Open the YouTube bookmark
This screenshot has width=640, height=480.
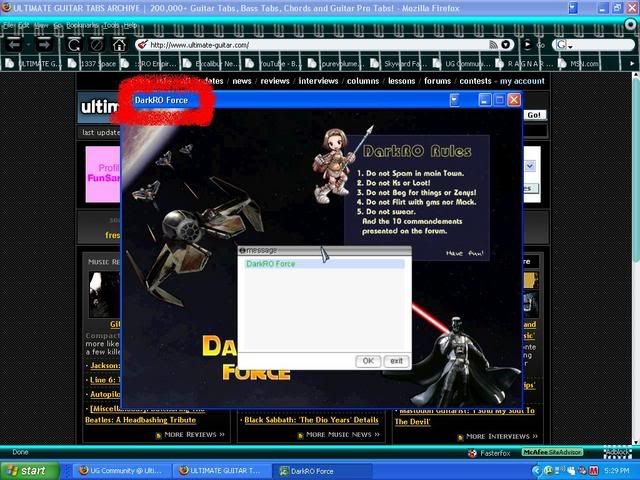coord(273,64)
